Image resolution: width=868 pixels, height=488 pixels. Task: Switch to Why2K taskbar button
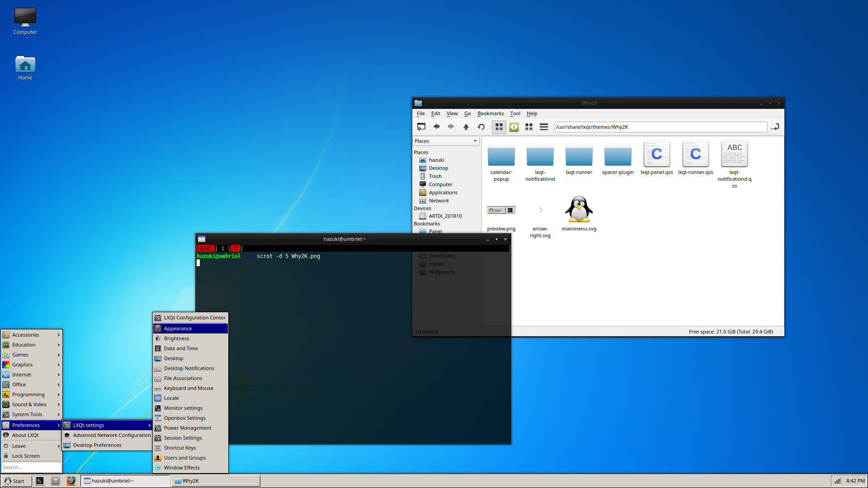[216, 481]
